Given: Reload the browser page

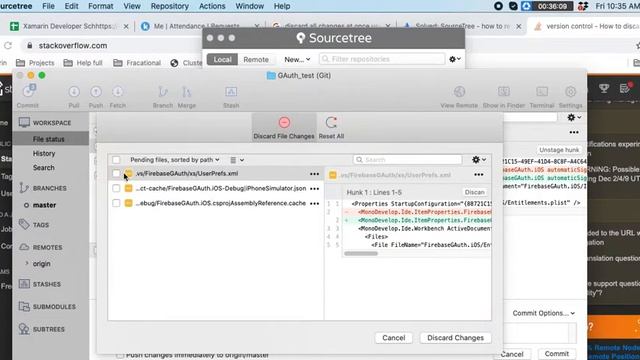Looking at the screenshot, I should (8, 45).
